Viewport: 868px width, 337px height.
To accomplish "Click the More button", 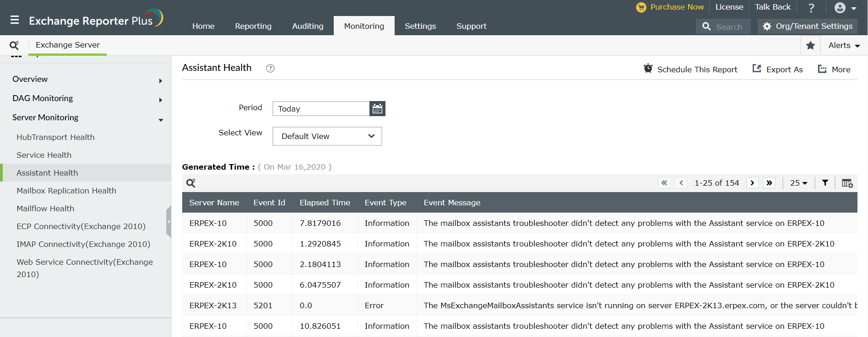I will [834, 69].
